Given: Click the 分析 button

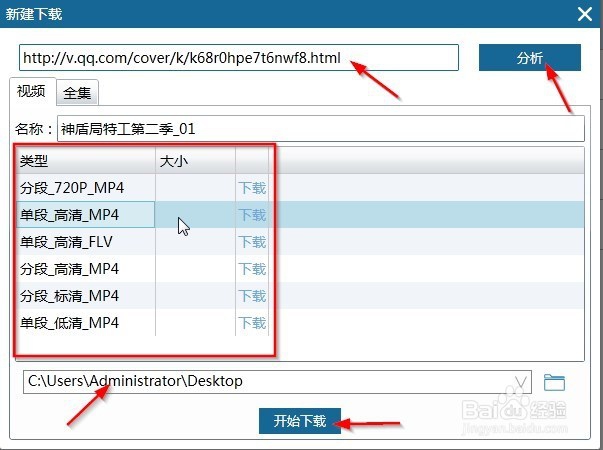Looking at the screenshot, I should click(x=530, y=58).
